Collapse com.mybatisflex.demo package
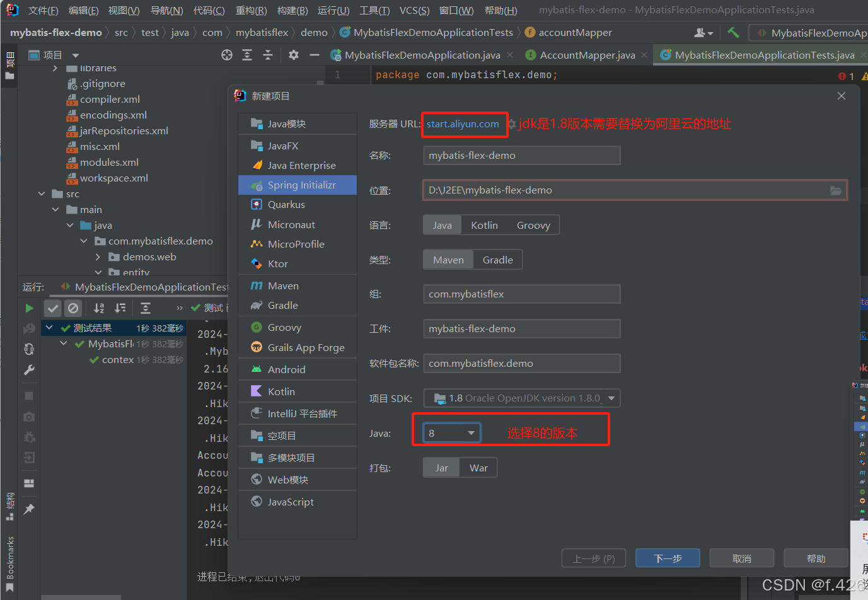This screenshot has height=600, width=868. (84, 241)
